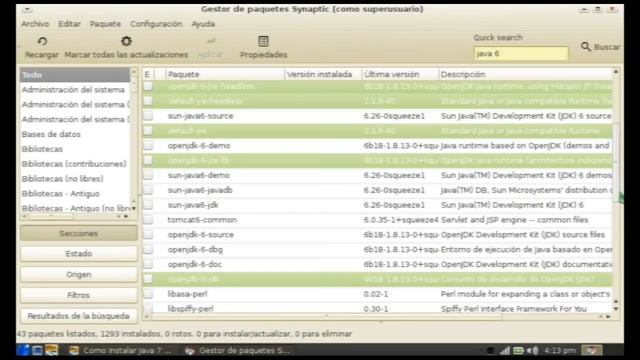Click Resultados de la búsqueda button
The width and height of the screenshot is (640, 360).
tap(79, 316)
